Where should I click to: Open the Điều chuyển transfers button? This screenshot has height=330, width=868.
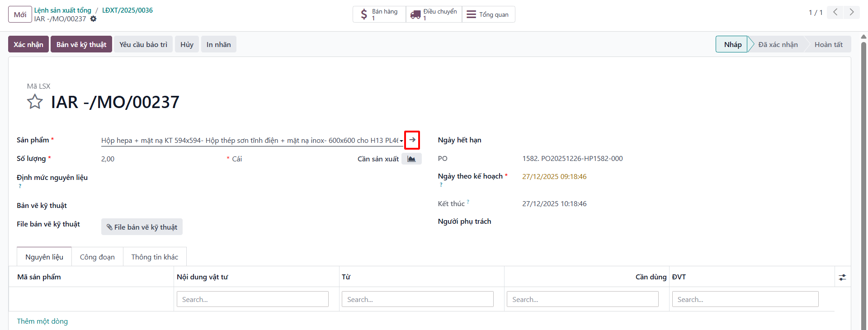(434, 14)
